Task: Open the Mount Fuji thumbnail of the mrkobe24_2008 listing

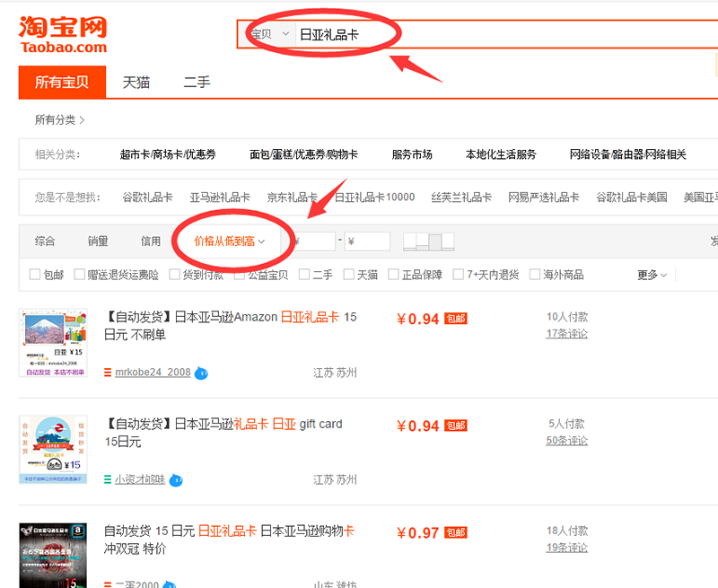Action: (x=53, y=343)
